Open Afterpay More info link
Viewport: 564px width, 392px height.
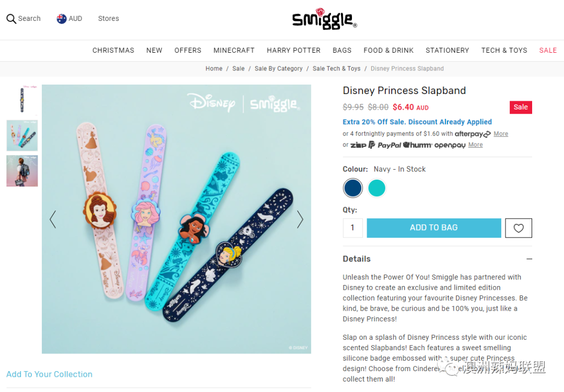(501, 134)
